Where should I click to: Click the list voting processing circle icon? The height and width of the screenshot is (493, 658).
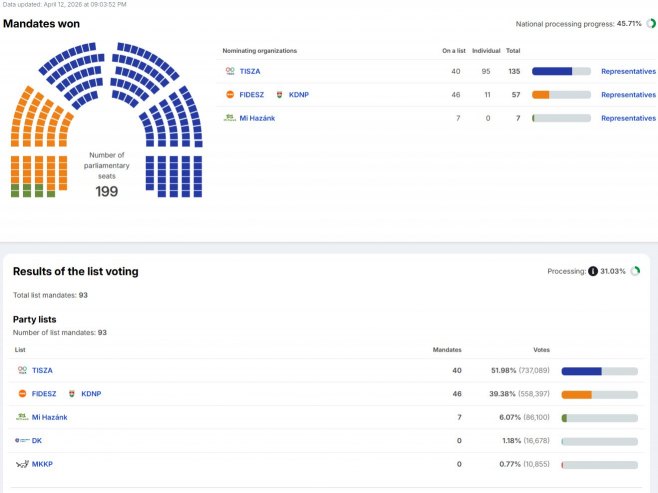coord(635,271)
